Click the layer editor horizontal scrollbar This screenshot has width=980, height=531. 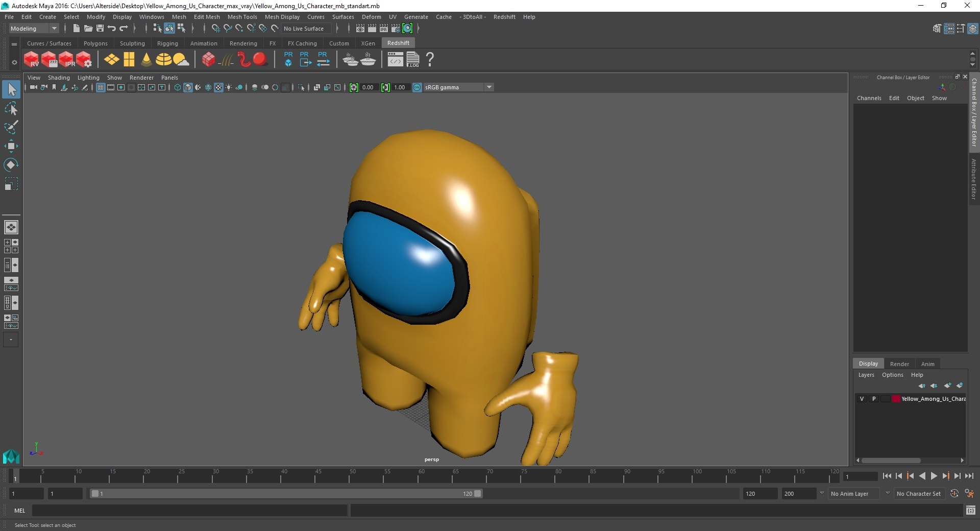(x=891, y=460)
